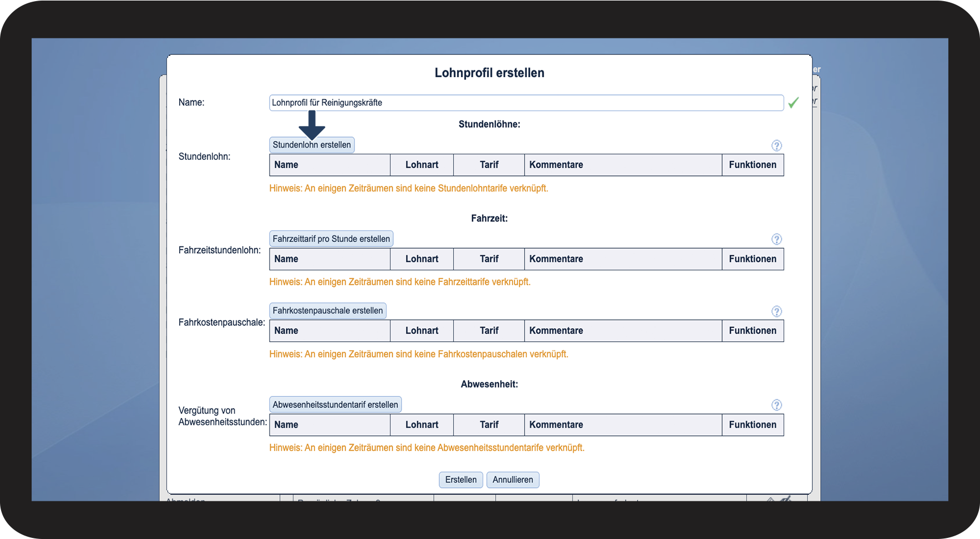The image size is (980, 539).
Task: Select 'Tarif' header in Abwesenheitsstunden table
Action: point(489,425)
